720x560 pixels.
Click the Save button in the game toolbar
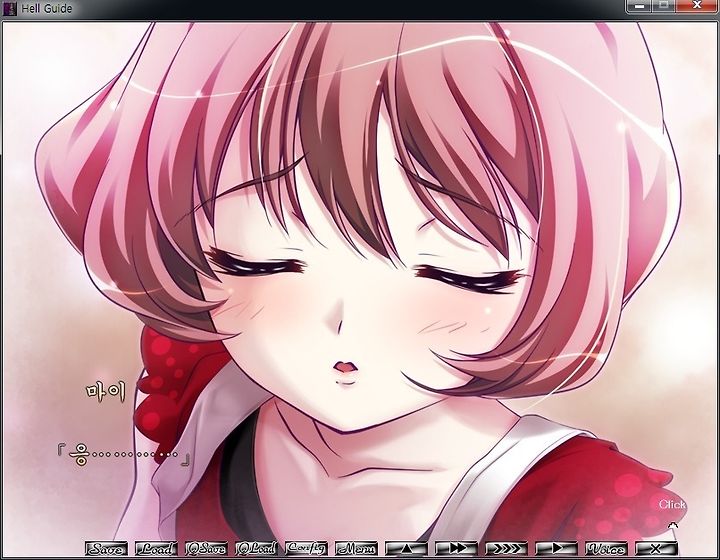pyautogui.click(x=106, y=549)
